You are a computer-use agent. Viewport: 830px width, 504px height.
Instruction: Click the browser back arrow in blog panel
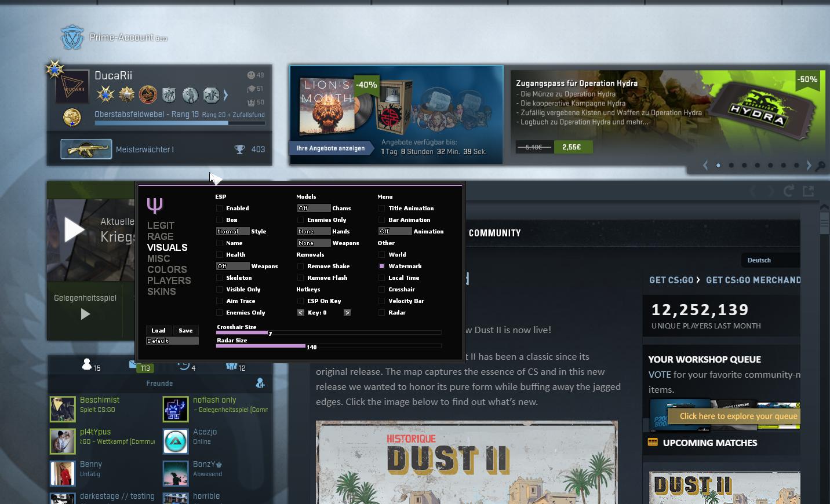753,191
